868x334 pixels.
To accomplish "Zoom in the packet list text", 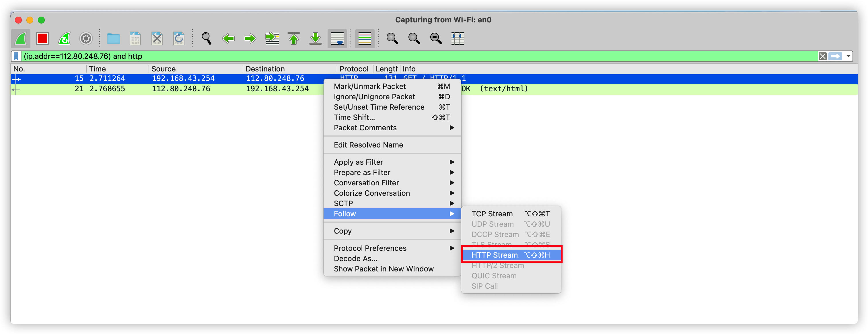I will pyautogui.click(x=392, y=38).
